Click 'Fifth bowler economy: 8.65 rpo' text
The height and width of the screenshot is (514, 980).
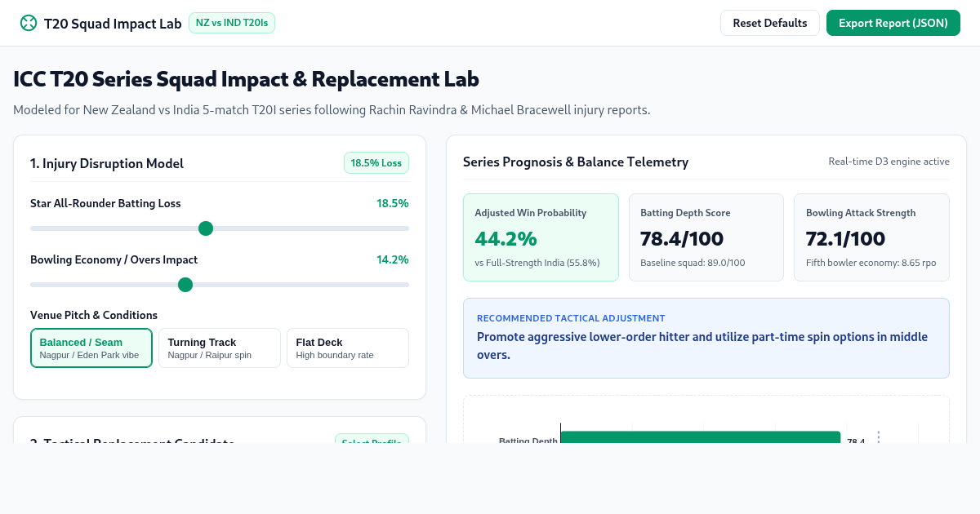[x=871, y=263]
